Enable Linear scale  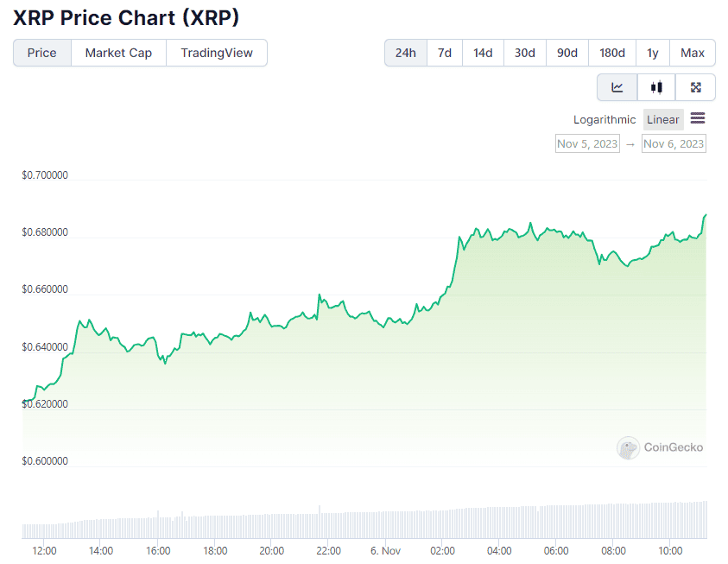pyautogui.click(x=663, y=120)
